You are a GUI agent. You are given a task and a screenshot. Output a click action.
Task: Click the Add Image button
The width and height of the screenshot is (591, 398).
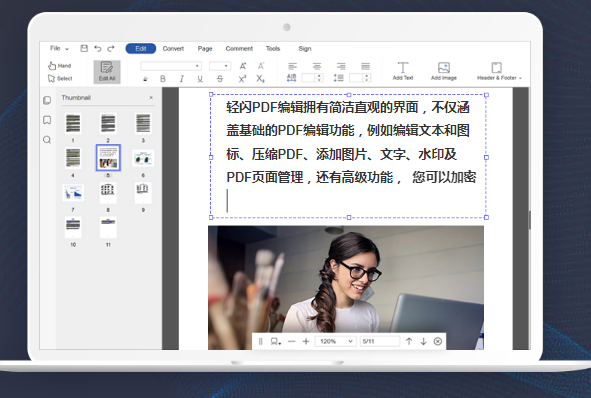pos(444,71)
